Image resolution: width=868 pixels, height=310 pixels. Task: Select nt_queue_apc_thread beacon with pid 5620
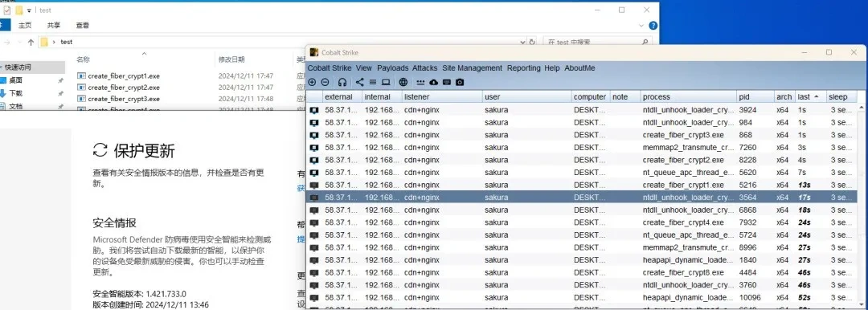[582, 173]
